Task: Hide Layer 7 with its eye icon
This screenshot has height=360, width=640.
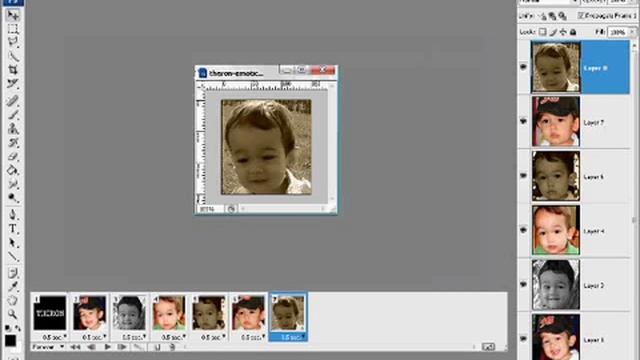Action: pyautogui.click(x=524, y=122)
